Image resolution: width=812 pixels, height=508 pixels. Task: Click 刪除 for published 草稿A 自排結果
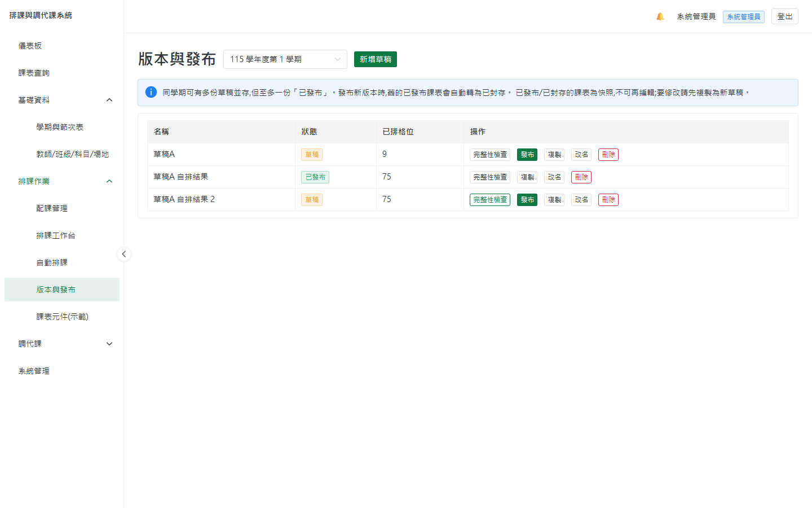pyautogui.click(x=581, y=177)
